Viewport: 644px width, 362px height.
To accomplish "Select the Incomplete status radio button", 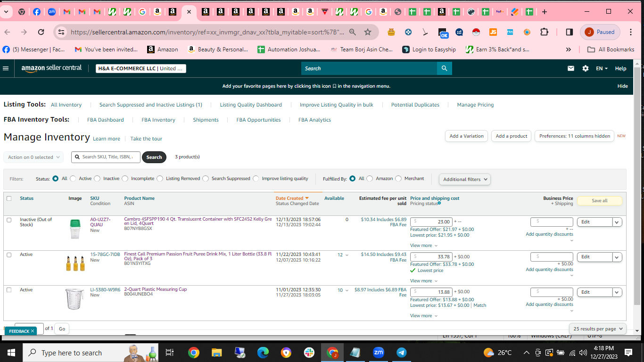I will pyautogui.click(x=125, y=179).
